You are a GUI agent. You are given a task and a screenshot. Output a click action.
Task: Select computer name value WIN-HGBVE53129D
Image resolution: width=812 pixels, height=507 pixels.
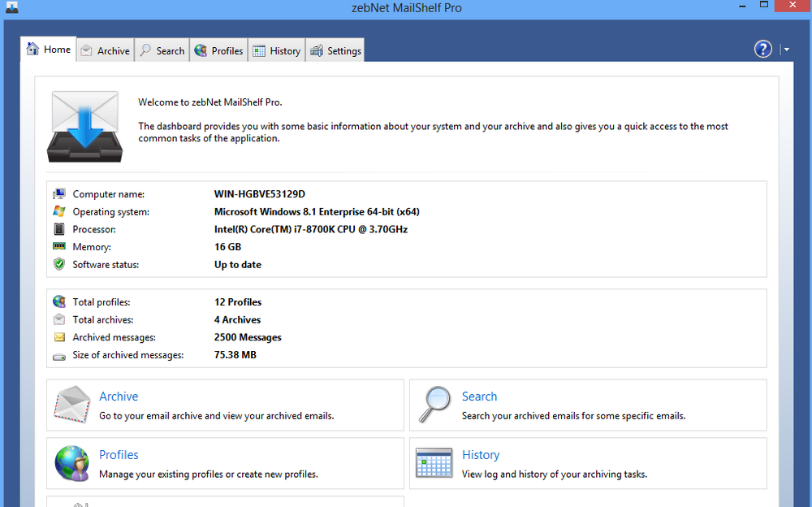click(x=260, y=194)
